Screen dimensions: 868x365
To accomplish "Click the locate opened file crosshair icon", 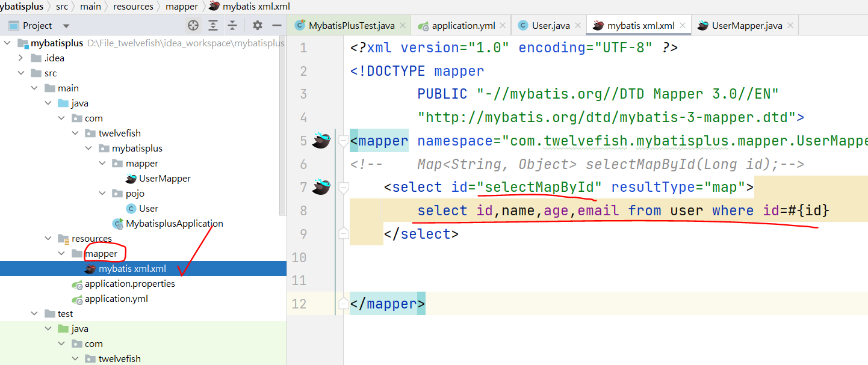I will pos(193,25).
